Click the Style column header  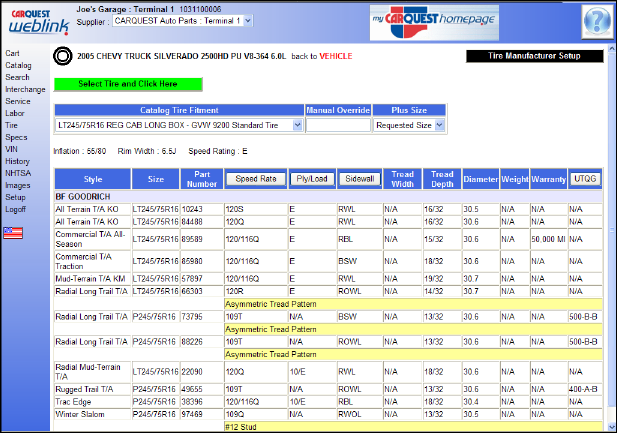(93, 179)
